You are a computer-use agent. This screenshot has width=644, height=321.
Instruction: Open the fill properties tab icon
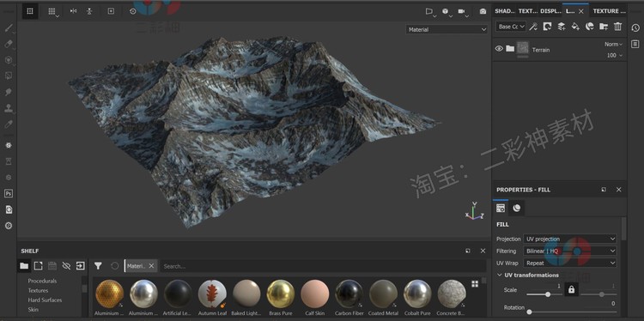(x=501, y=208)
